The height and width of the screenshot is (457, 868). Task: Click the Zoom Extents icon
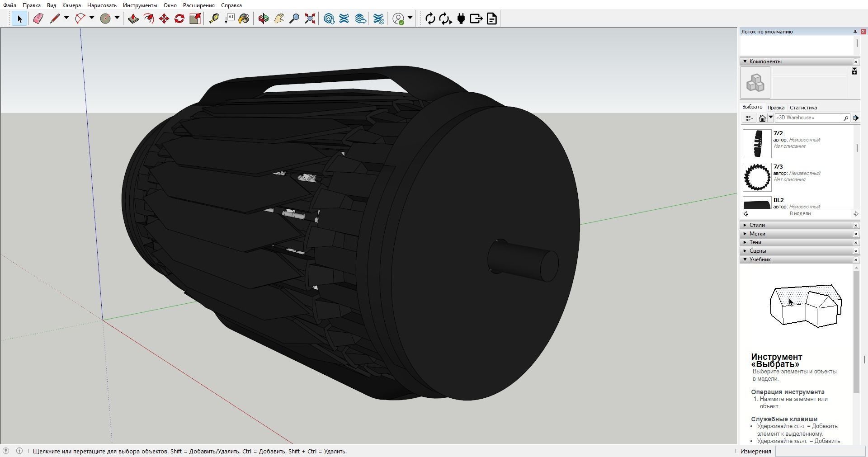(310, 19)
